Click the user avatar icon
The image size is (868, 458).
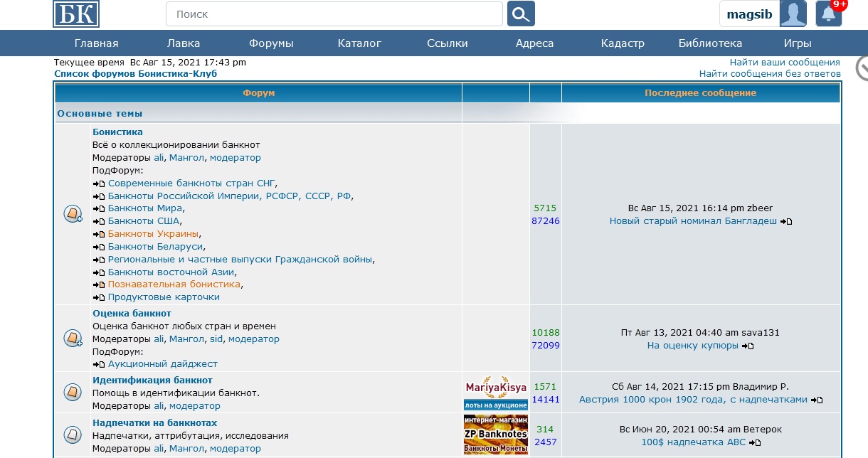pyautogui.click(x=793, y=14)
